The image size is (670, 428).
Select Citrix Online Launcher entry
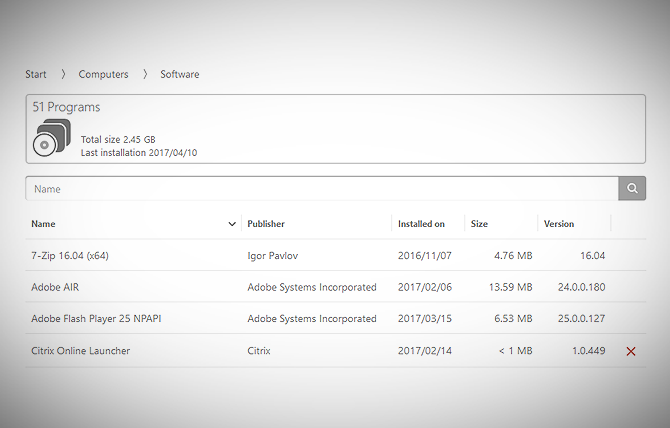(x=81, y=351)
